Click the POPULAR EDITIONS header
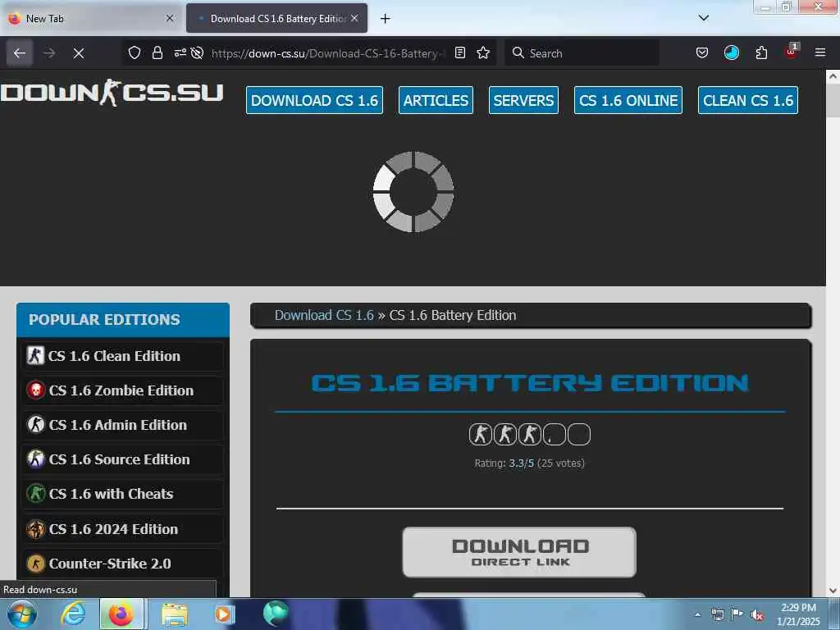Viewport: 840px width, 630px height. 123,320
